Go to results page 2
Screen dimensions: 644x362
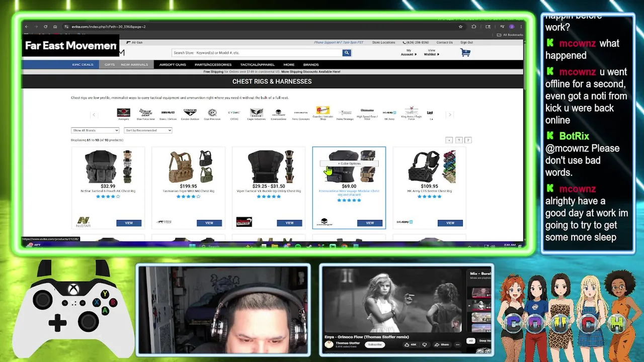tap(468, 140)
